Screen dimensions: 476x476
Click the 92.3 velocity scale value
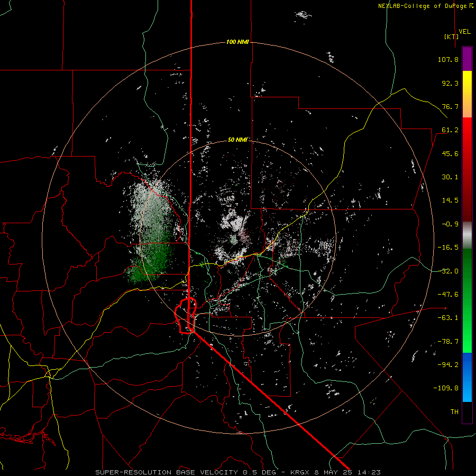click(x=450, y=83)
